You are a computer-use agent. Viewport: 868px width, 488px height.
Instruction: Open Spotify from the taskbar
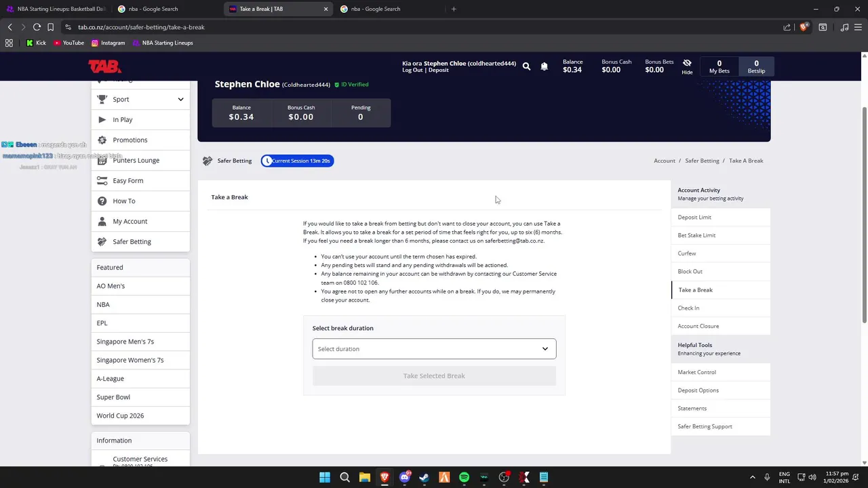pos(464,477)
